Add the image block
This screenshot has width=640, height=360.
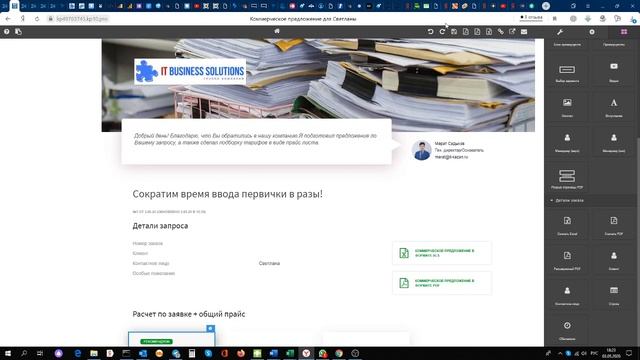(567, 108)
